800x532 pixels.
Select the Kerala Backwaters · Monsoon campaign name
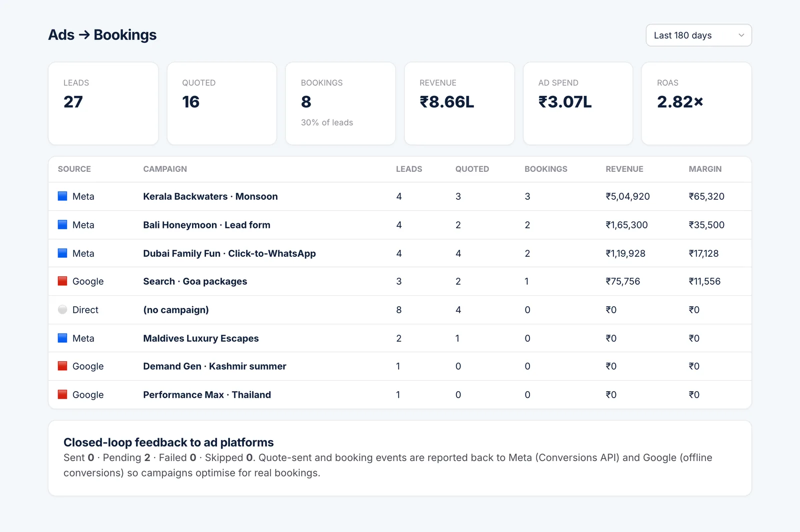coord(210,196)
